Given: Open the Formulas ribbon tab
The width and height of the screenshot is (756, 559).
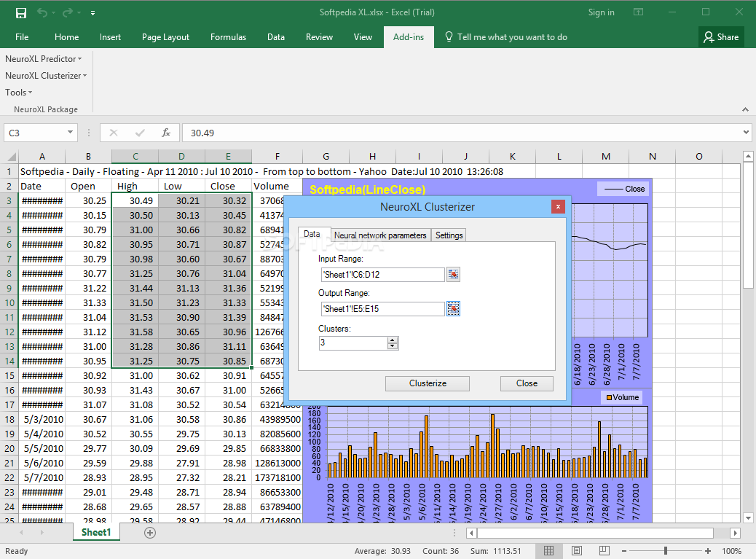Looking at the screenshot, I should coord(228,37).
